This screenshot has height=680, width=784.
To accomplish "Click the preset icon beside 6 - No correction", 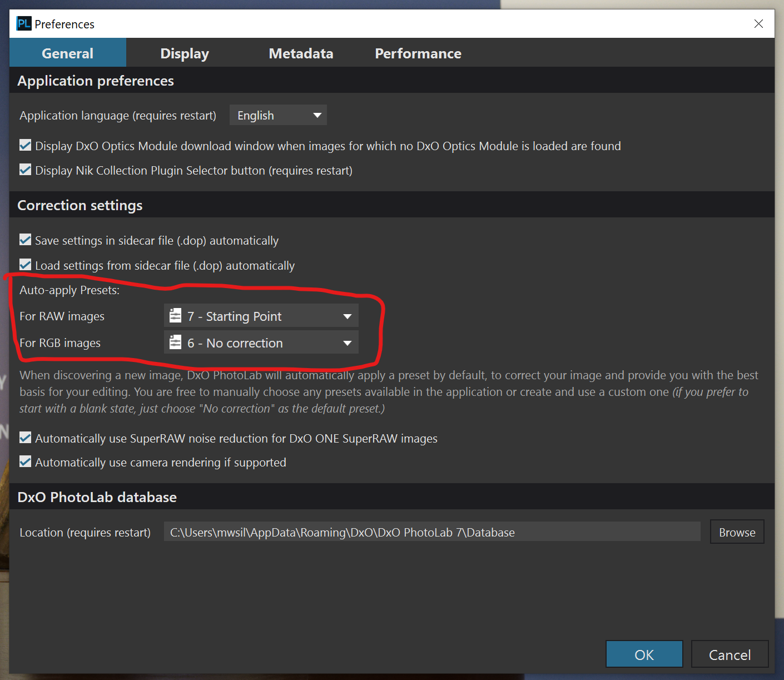I will pyautogui.click(x=175, y=342).
